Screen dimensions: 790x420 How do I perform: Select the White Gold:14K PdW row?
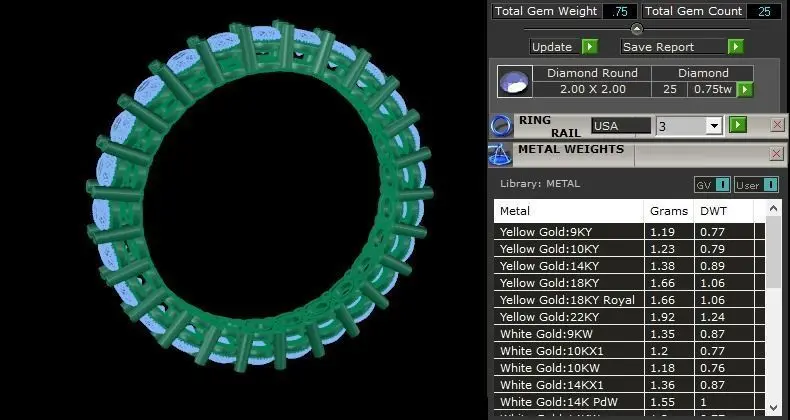click(629, 402)
